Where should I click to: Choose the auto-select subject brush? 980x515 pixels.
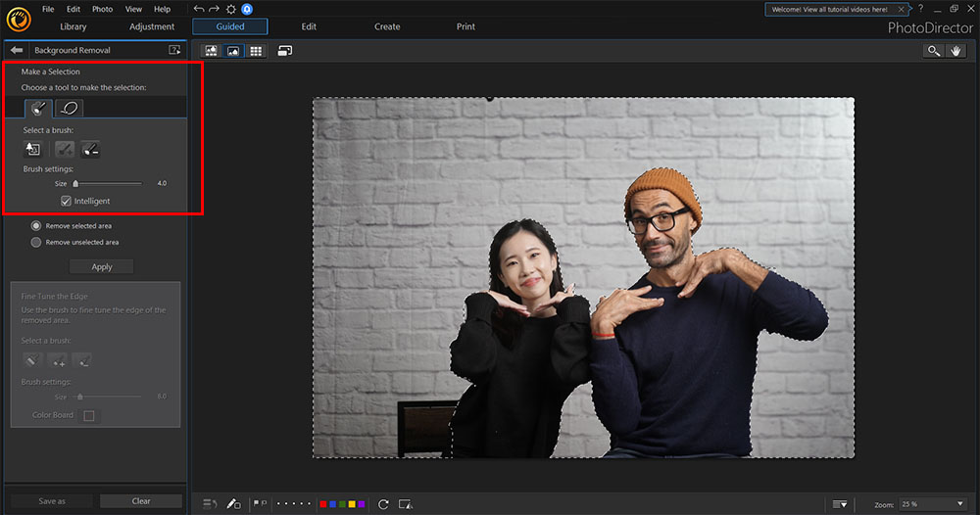(x=32, y=149)
